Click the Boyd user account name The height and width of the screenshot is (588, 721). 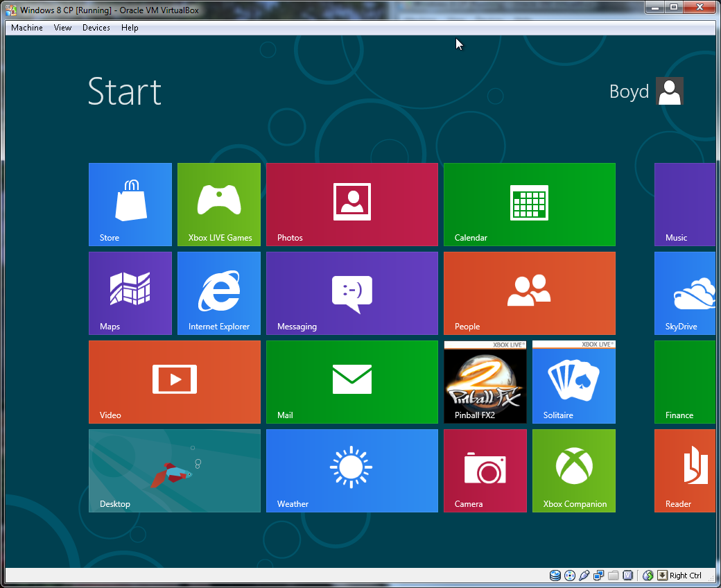tap(629, 91)
